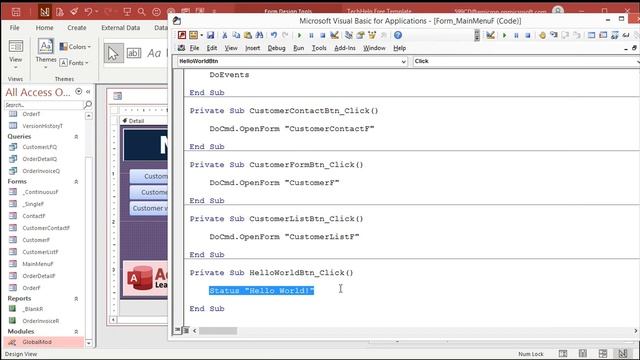This screenshot has width=640, height=360.
Task: Click the Debug toolbar Break pause icon
Action: 516,36
